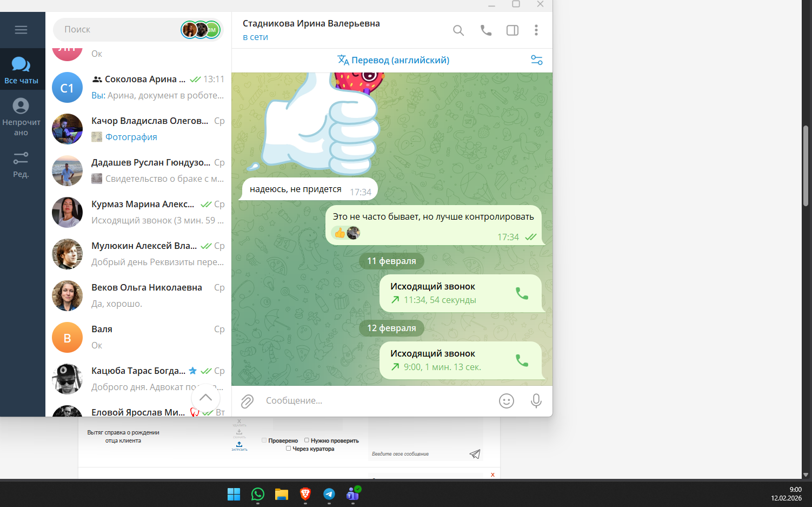Open Кацюба Тарас chat
This screenshot has width=812, height=507.
[x=138, y=379]
